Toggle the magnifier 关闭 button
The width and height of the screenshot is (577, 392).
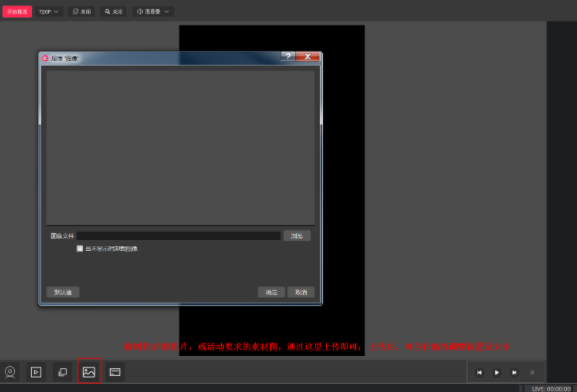pos(113,12)
